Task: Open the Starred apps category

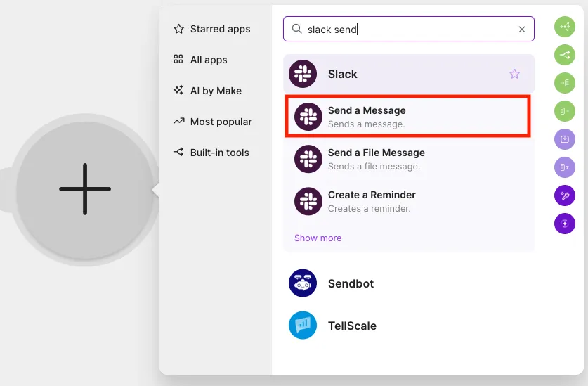Action: tap(212, 29)
